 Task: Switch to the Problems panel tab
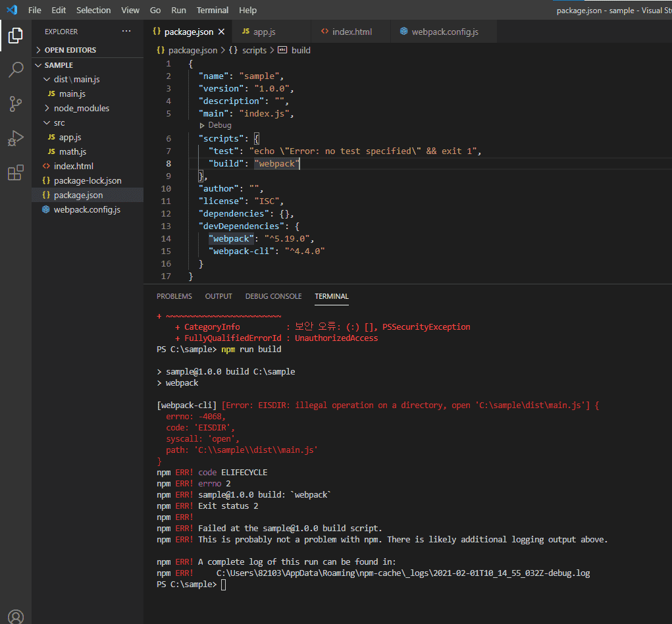click(174, 296)
